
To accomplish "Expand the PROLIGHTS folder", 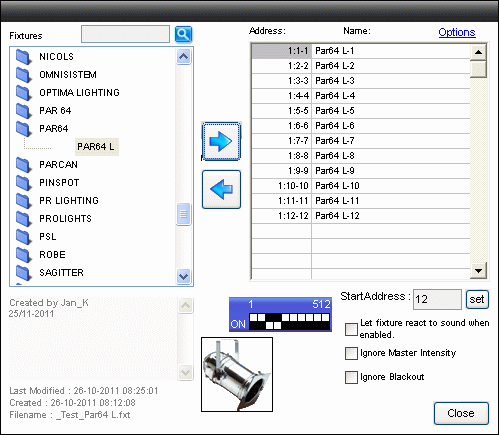I will click(x=23, y=219).
